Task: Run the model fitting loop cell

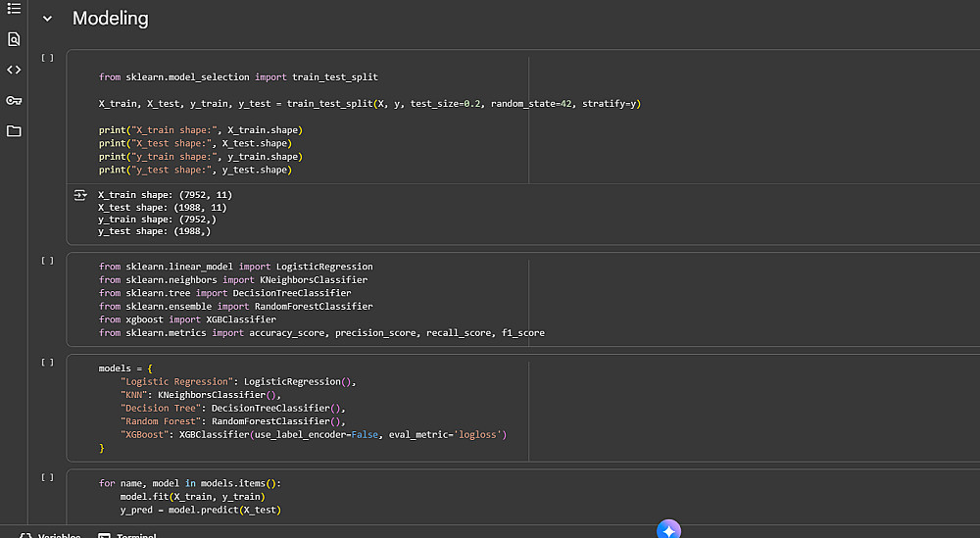Action: pyautogui.click(x=47, y=477)
